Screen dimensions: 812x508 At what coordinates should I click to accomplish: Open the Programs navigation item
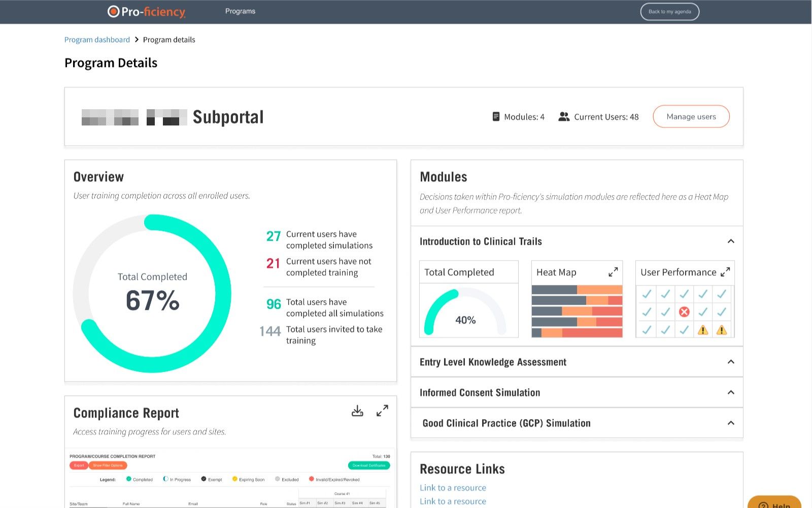point(240,11)
